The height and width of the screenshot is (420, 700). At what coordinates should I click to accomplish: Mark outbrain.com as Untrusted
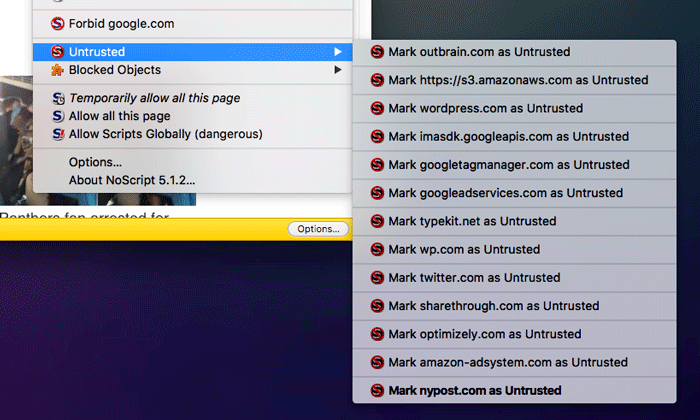click(514, 52)
